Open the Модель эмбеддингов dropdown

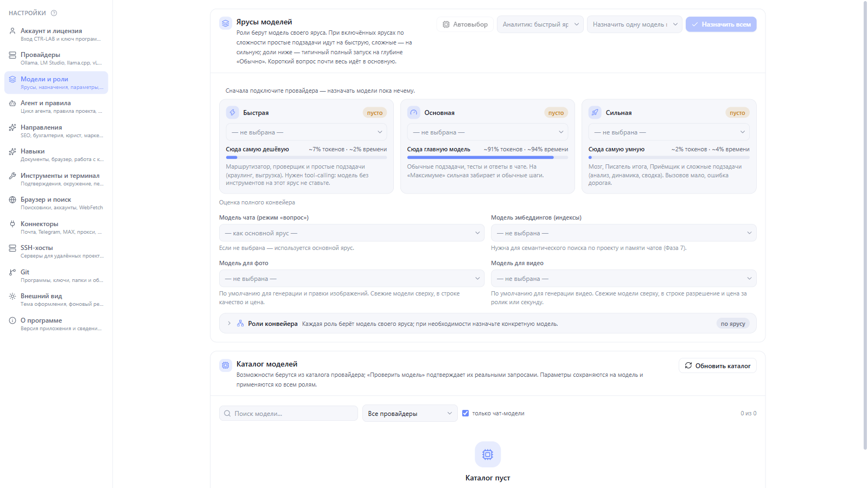coord(624,233)
